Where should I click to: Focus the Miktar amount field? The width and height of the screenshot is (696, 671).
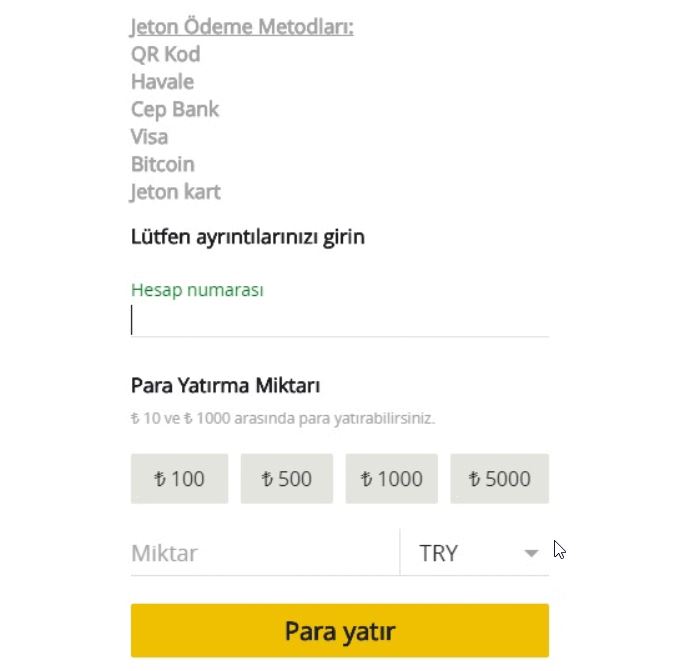[265, 553]
